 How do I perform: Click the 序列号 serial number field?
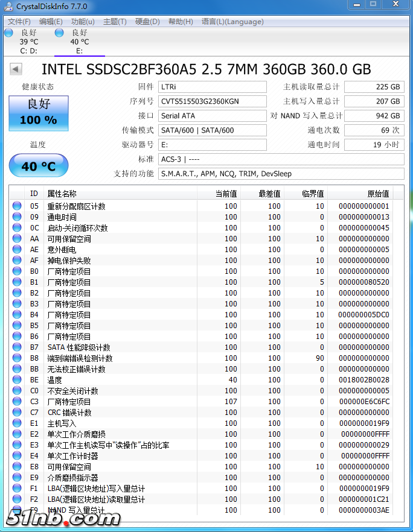click(x=212, y=101)
